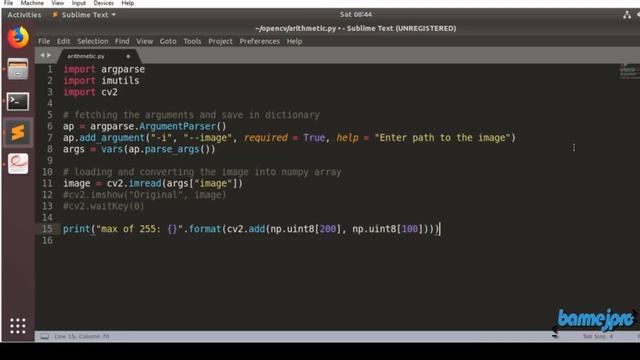Open Tab Size selector in status bar
This screenshot has width=640, height=360.
coord(598,336)
